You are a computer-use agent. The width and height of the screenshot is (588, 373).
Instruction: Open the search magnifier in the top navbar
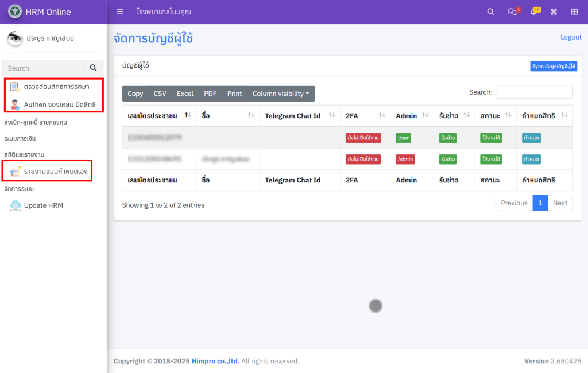(x=490, y=11)
